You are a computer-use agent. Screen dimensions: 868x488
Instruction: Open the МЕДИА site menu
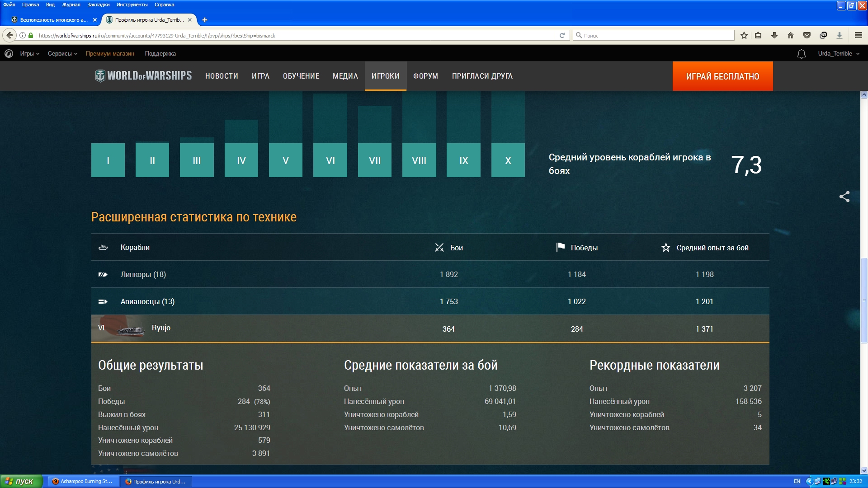click(345, 76)
